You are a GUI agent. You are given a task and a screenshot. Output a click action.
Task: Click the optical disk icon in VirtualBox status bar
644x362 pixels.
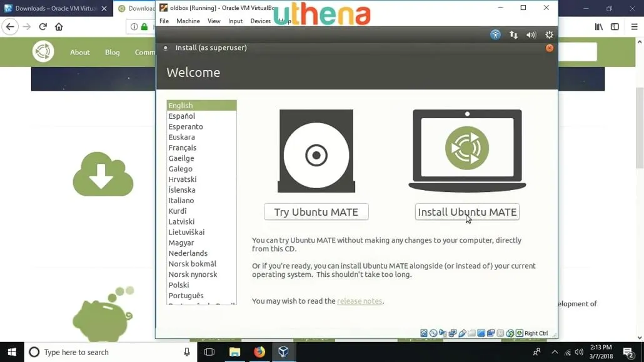[x=433, y=333]
